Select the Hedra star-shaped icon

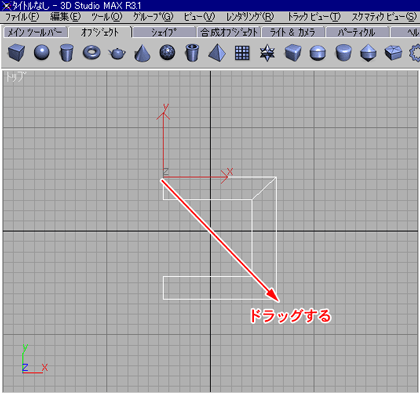(267, 53)
